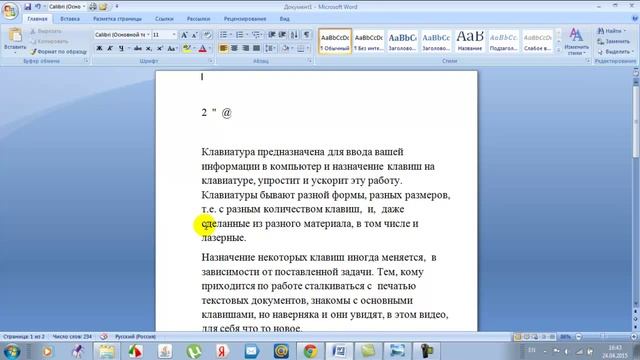Switch to Вид ribbon tab

click(x=284, y=19)
